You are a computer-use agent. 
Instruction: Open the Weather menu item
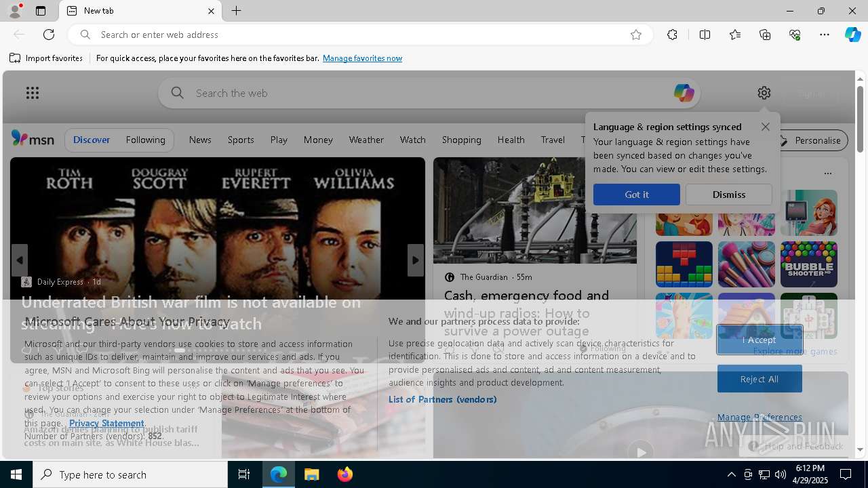click(366, 140)
